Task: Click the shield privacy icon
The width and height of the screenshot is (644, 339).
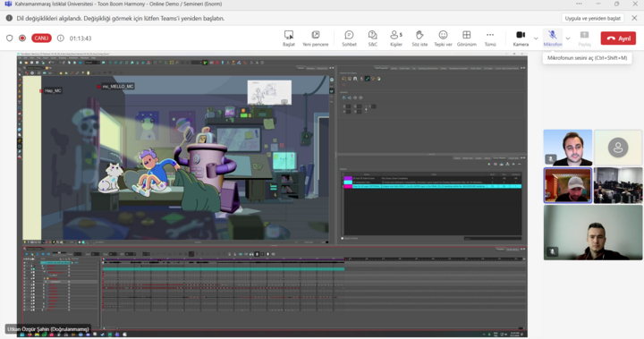Action: point(10,38)
